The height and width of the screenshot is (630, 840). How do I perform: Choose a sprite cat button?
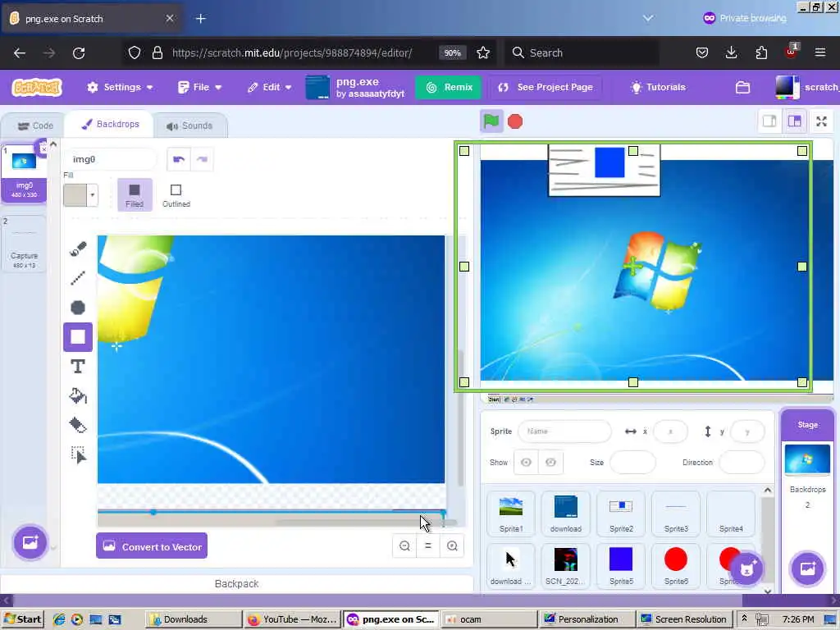pyautogui.click(x=746, y=568)
